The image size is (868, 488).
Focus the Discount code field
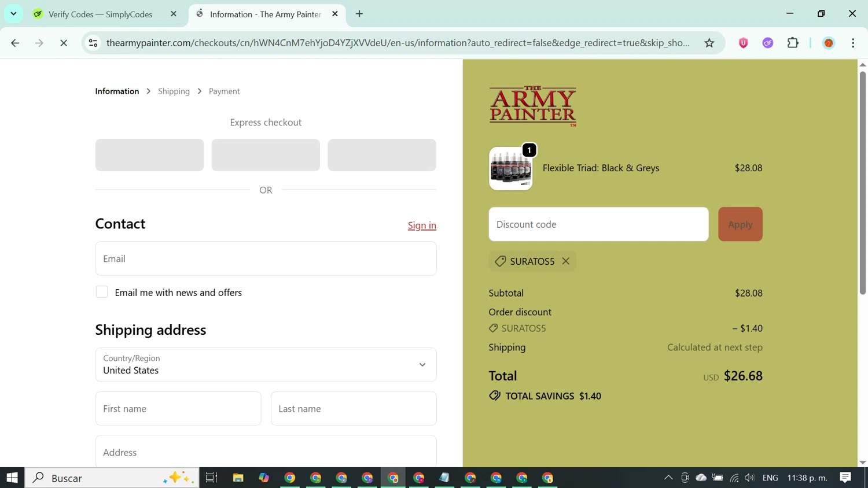pyautogui.click(x=598, y=224)
